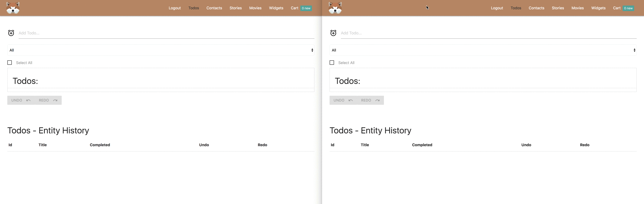This screenshot has width=644, height=204.
Task: Hit the REDO button in right window
Action: click(370, 100)
